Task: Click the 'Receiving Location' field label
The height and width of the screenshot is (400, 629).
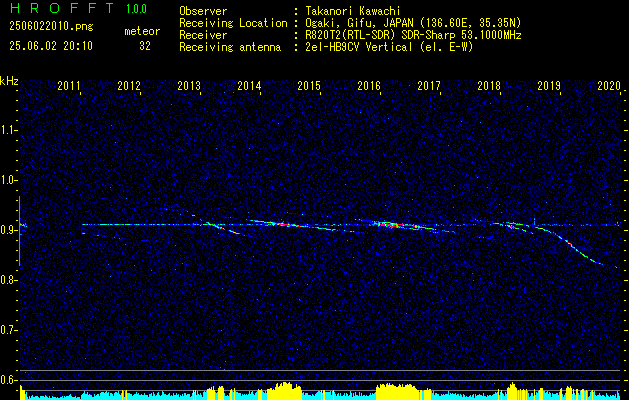Action: [x=233, y=23]
